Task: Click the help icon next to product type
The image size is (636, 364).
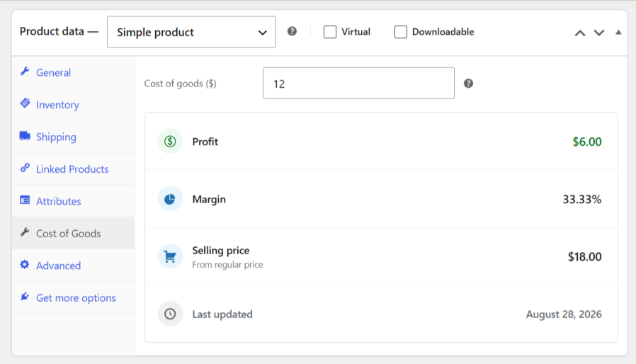Action: (292, 31)
